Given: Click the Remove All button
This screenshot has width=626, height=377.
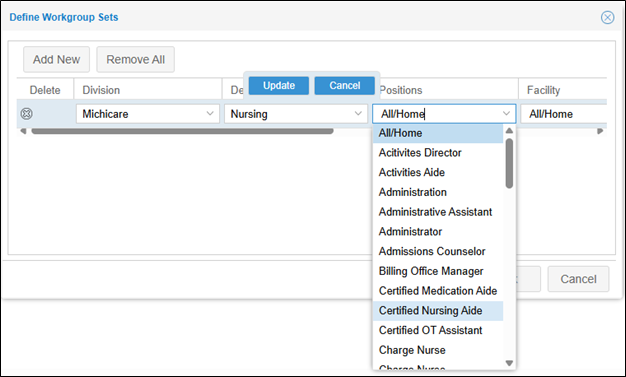Looking at the screenshot, I should pos(135,60).
